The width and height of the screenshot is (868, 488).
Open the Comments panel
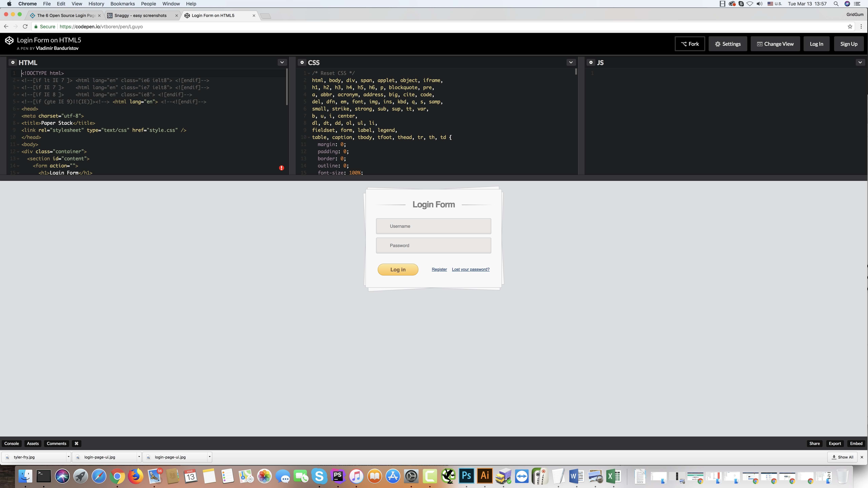click(56, 444)
